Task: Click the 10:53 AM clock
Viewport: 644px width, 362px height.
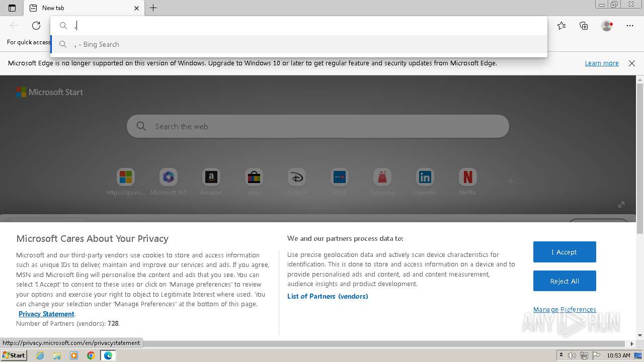Action: (618, 355)
